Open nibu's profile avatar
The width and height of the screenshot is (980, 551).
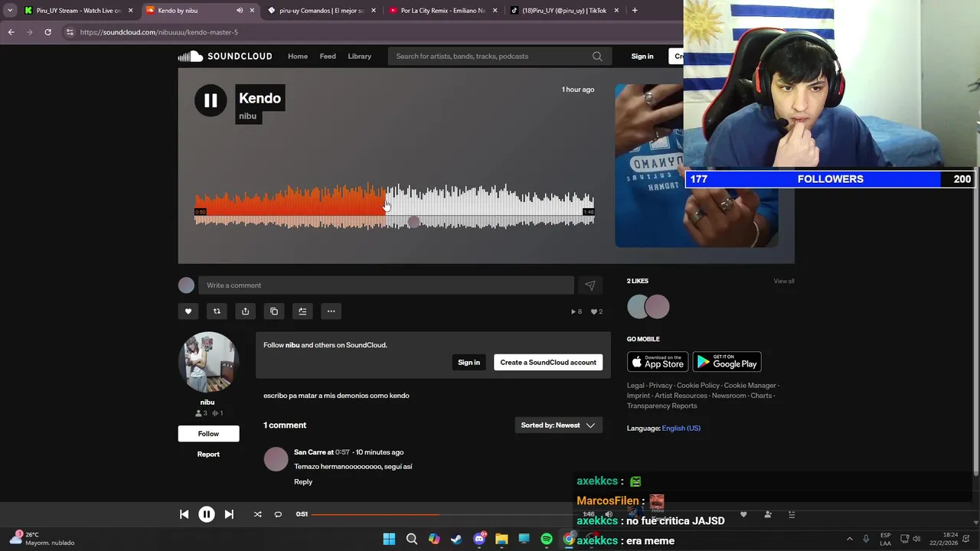[x=208, y=362]
